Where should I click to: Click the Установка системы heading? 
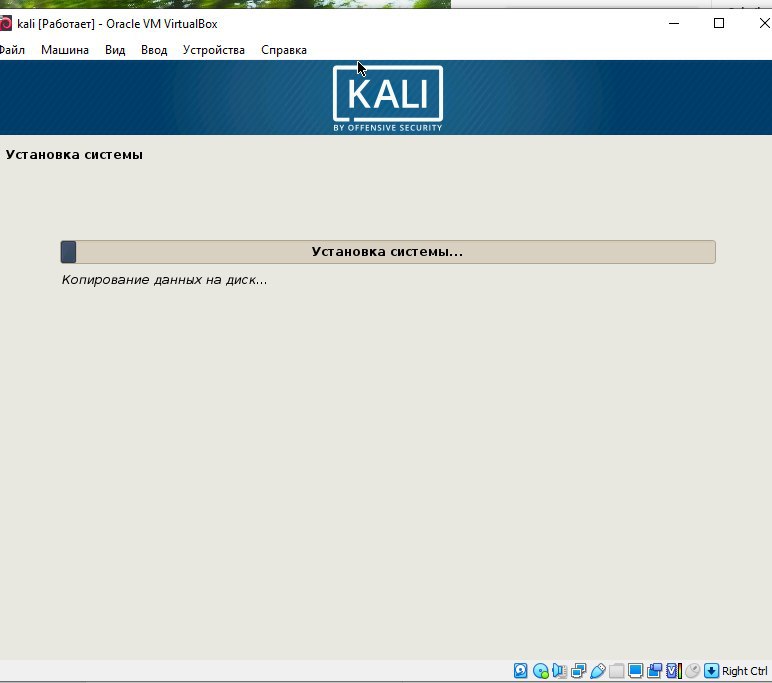coord(74,155)
